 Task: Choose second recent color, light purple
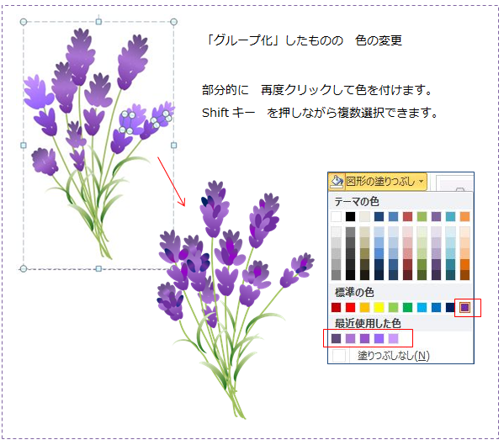click(x=350, y=338)
